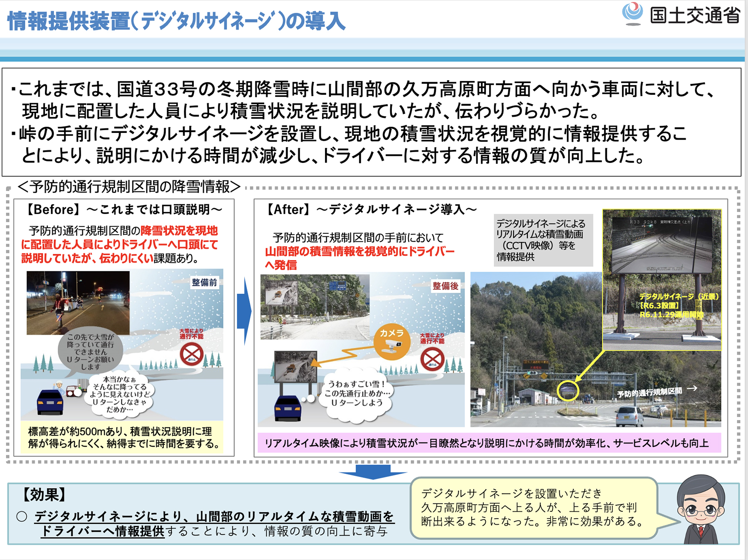748x560 pixels.
Task: Click the orange カメラ camera icon
Action: (391, 341)
